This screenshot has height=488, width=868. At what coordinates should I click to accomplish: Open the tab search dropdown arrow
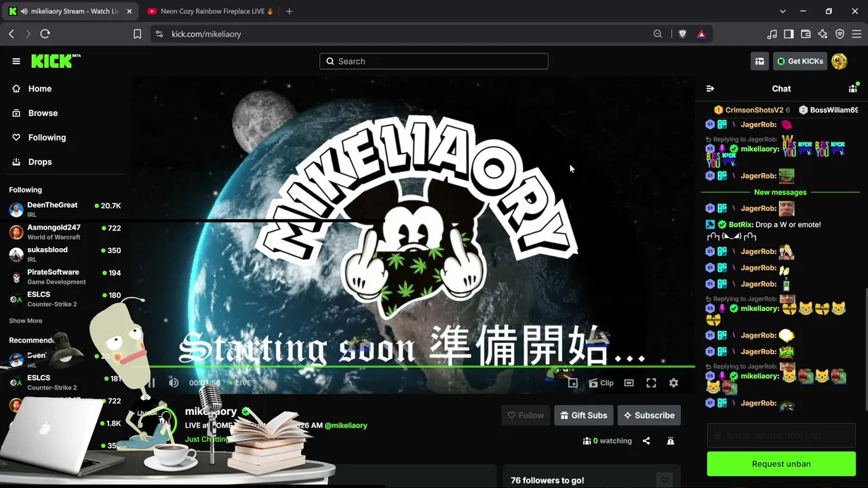783,12
